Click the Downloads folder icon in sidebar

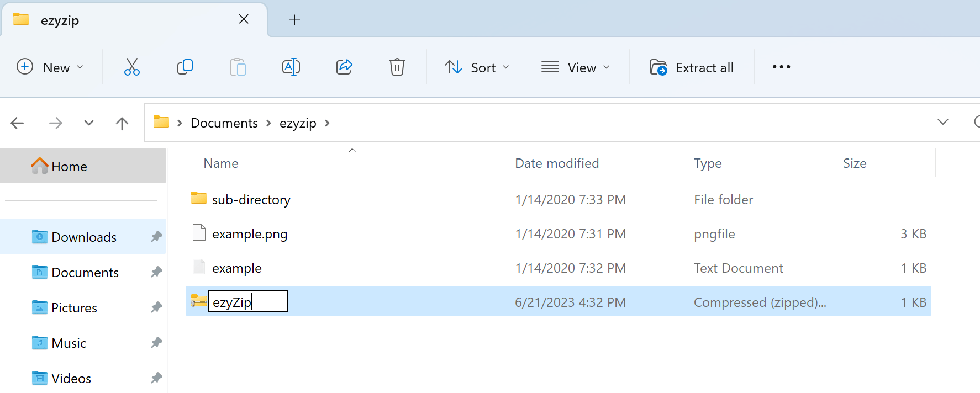[40, 236]
